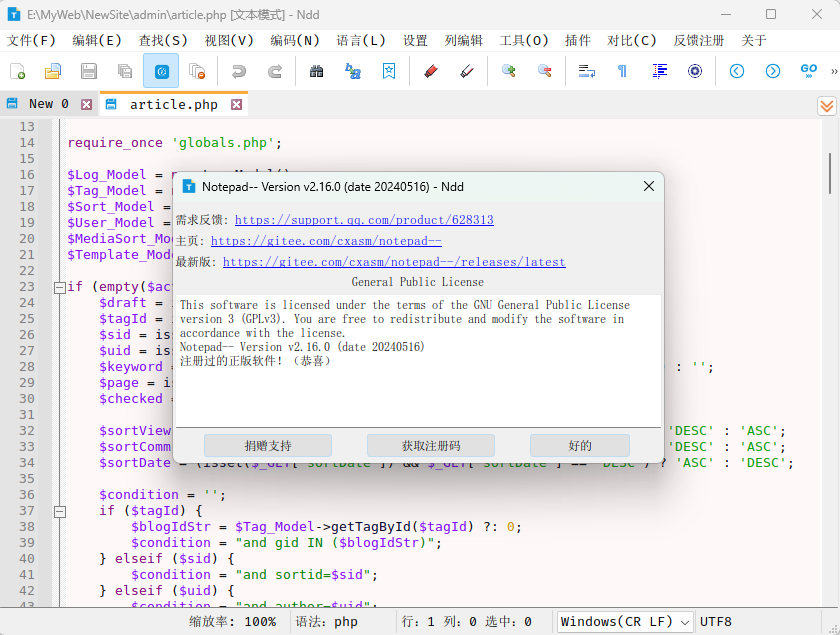Redo the last undone edit
Screen dimensions: 840x635
[x=275, y=71]
